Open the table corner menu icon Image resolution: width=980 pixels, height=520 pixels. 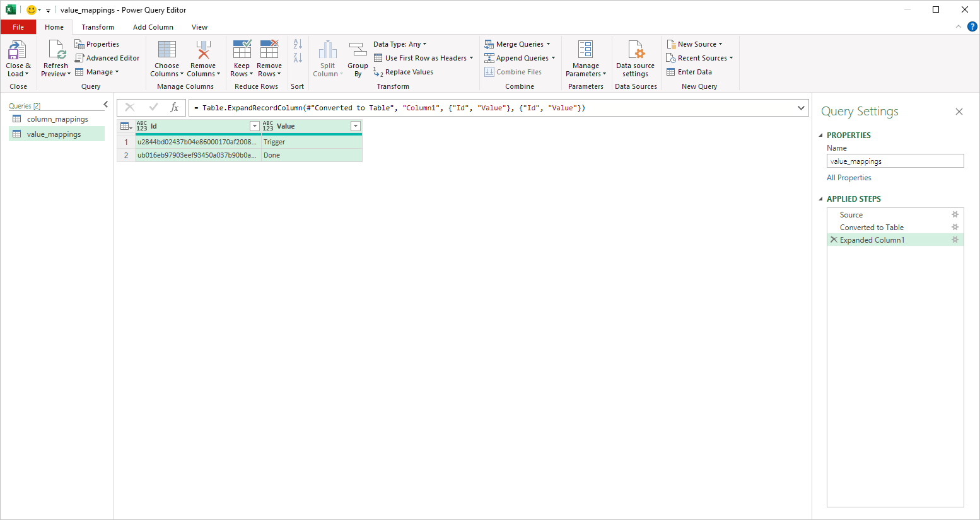[x=126, y=126]
